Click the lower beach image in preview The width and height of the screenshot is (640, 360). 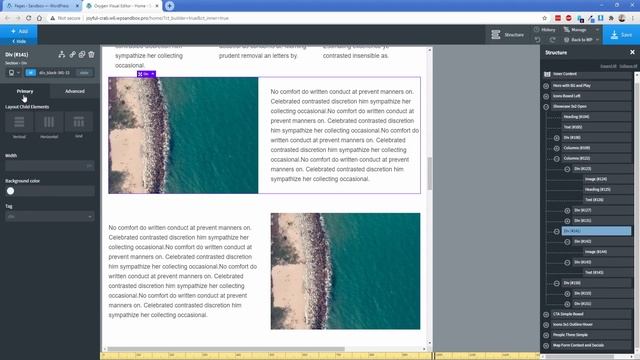click(x=345, y=271)
